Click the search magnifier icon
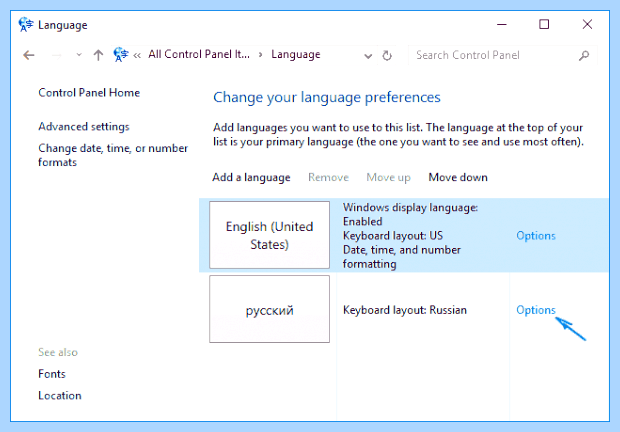 [584, 55]
